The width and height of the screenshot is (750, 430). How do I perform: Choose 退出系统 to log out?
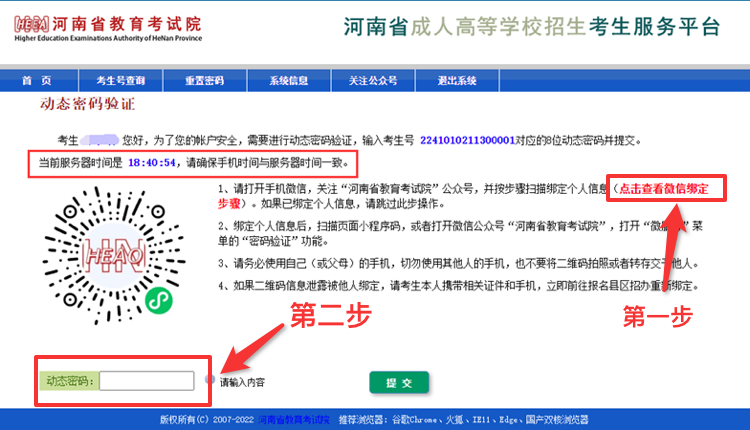pyautogui.click(x=457, y=80)
